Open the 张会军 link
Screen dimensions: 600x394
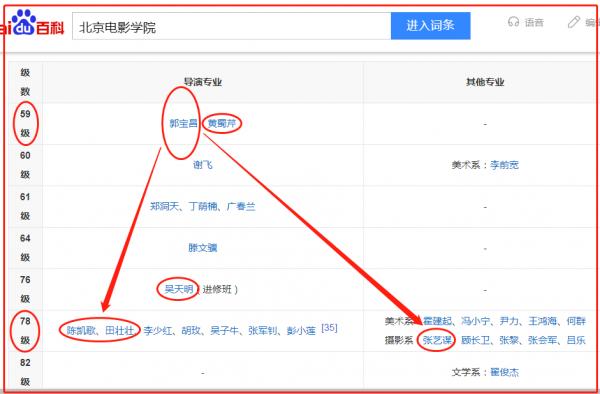(543, 340)
